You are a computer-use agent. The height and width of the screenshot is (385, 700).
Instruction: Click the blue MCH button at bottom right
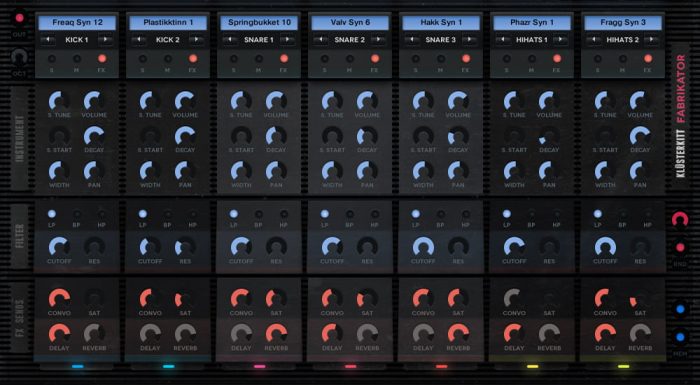coord(680,337)
